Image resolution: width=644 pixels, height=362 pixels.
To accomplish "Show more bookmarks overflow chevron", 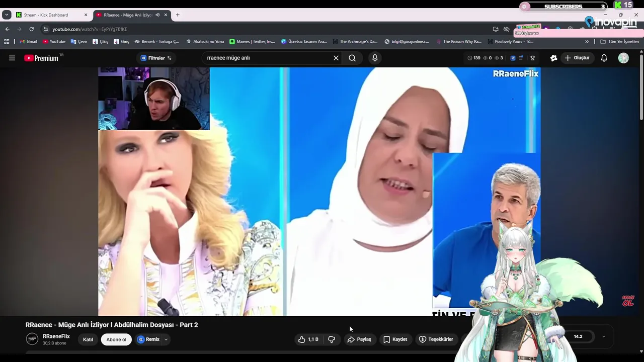I will pyautogui.click(x=587, y=42).
